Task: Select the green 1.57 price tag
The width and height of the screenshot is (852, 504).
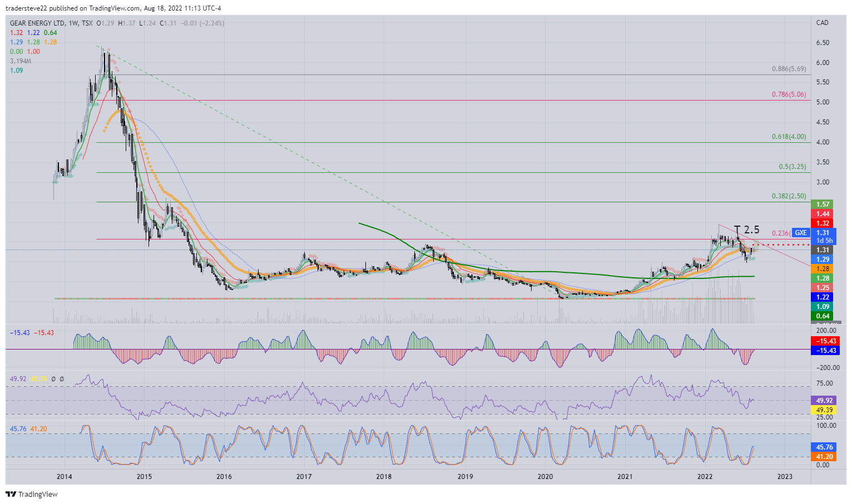Action: 823,204
